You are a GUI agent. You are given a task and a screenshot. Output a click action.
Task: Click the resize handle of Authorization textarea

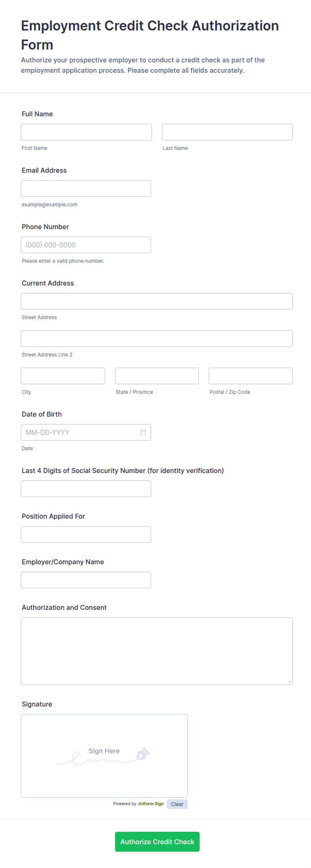tap(289, 681)
